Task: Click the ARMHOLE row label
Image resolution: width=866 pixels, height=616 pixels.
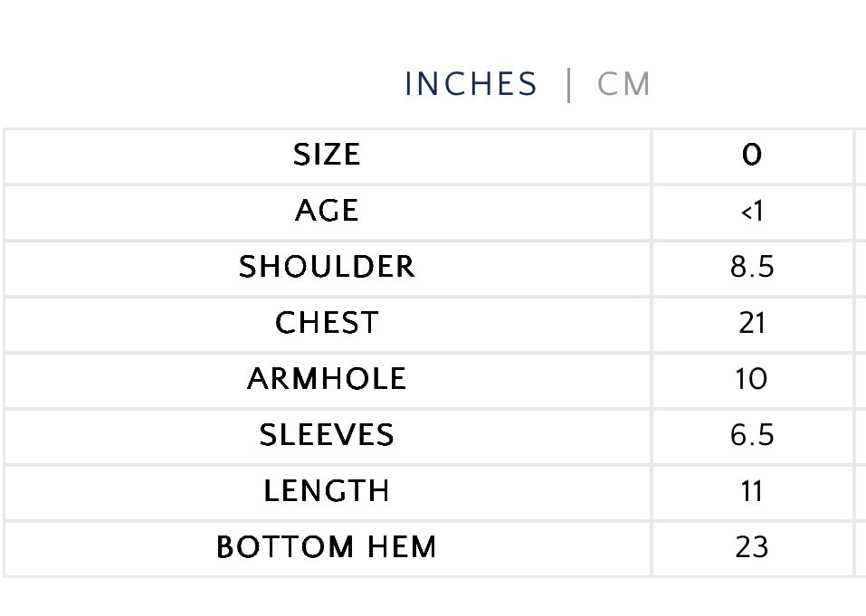Action: [x=327, y=379]
